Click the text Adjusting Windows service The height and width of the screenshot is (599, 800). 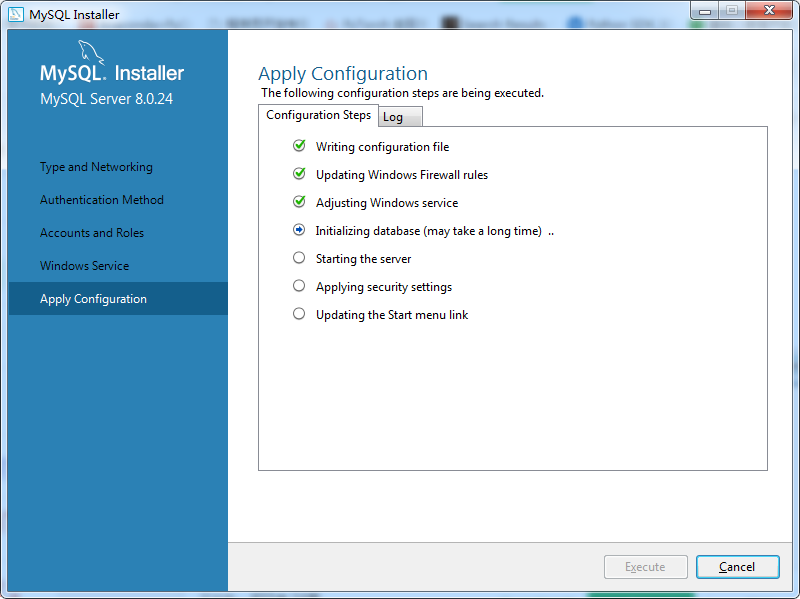click(387, 203)
